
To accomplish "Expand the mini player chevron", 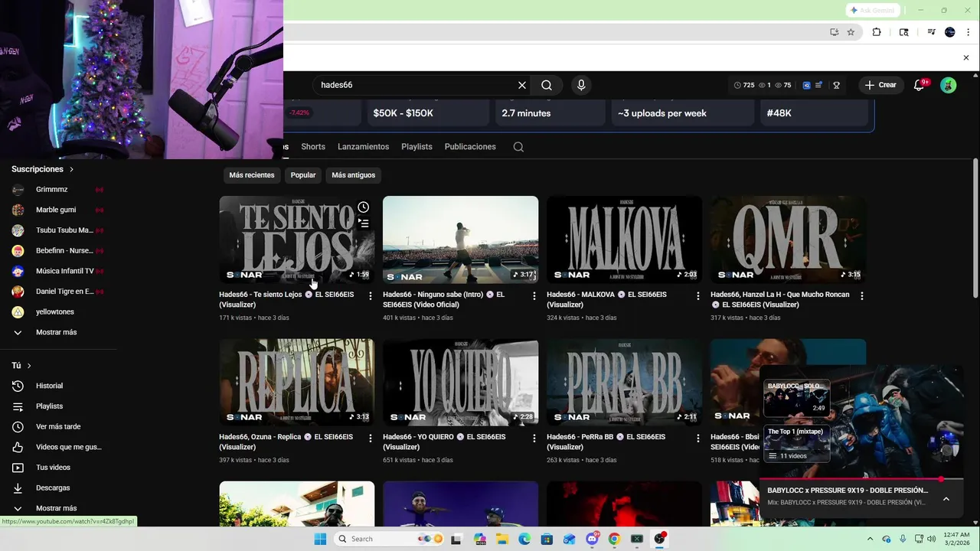I will pos(946,499).
